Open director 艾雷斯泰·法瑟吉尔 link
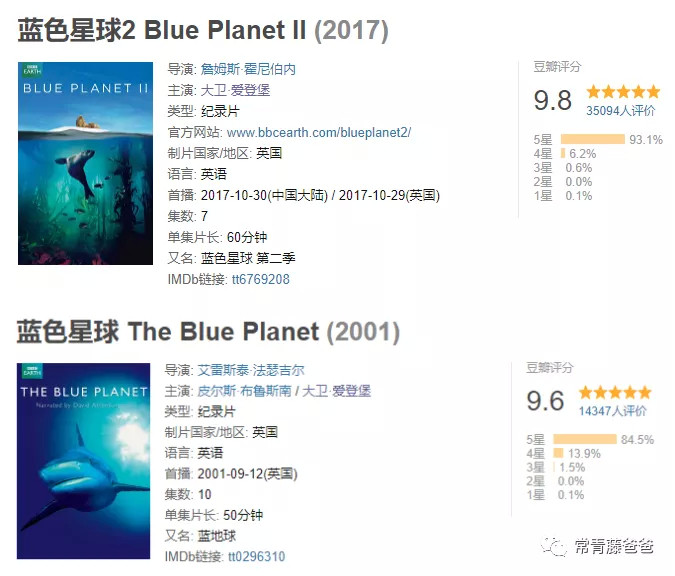 click(x=251, y=369)
